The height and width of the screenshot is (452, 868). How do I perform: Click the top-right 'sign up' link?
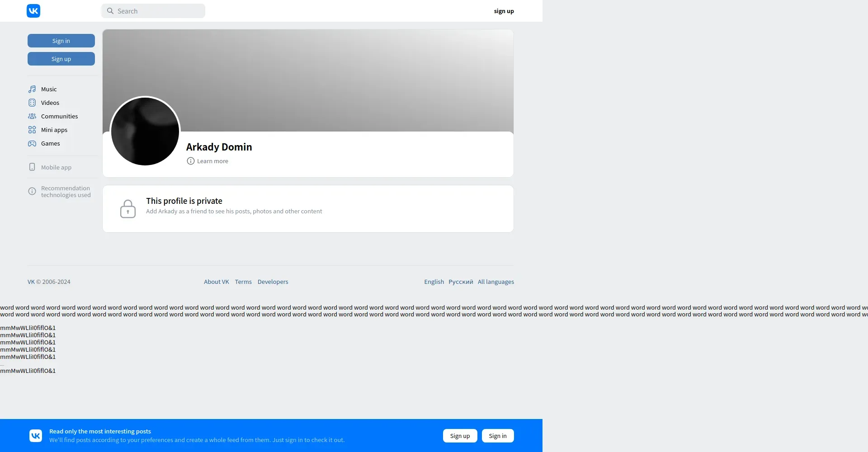click(x=504, y=11)
